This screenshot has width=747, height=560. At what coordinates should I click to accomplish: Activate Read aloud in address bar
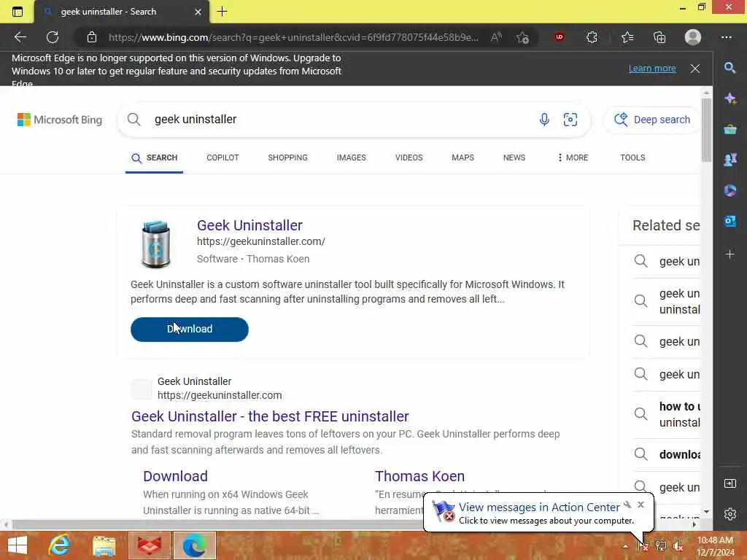[x=496, y=37]
